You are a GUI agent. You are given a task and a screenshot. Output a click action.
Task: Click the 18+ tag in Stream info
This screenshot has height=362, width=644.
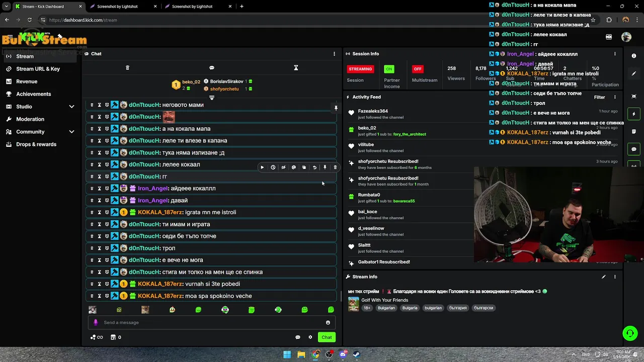(367, 308)
